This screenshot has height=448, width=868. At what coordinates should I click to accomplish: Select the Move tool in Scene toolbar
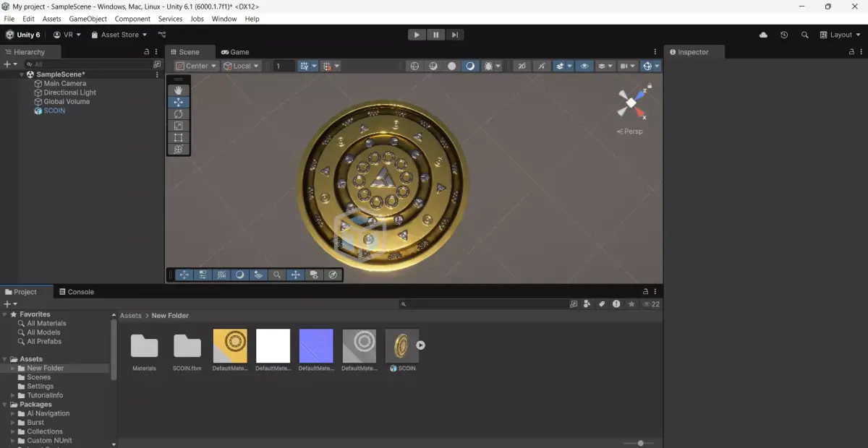(179, 103)
